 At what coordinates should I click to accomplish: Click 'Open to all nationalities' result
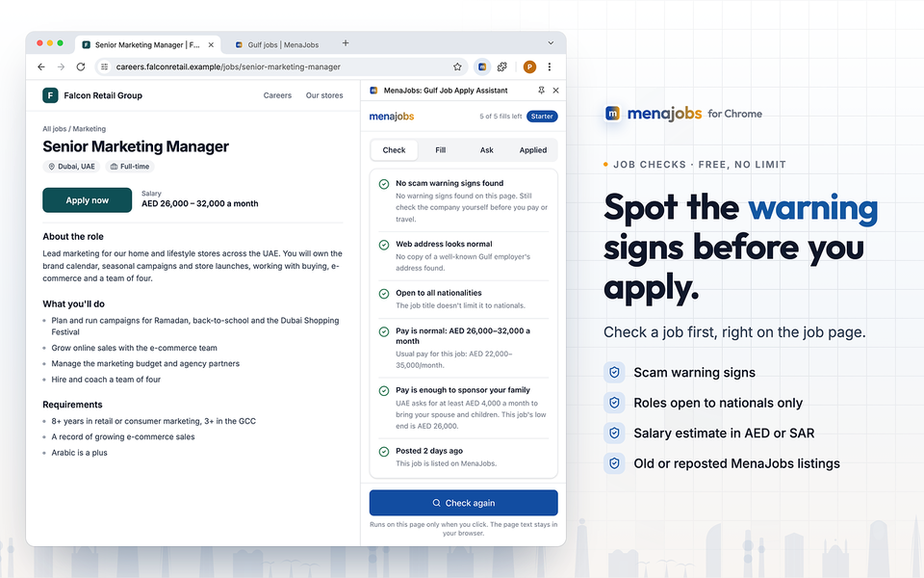click(x=439, y=293)
